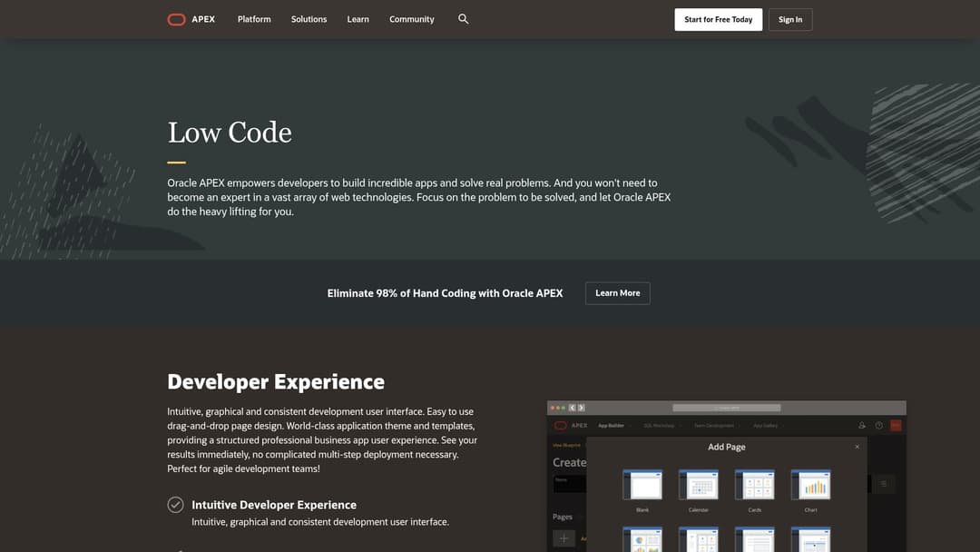The height and width of the screenshot is (552, 980).
Task: Choose the Chart page type thumbnail
Action: 810,485
